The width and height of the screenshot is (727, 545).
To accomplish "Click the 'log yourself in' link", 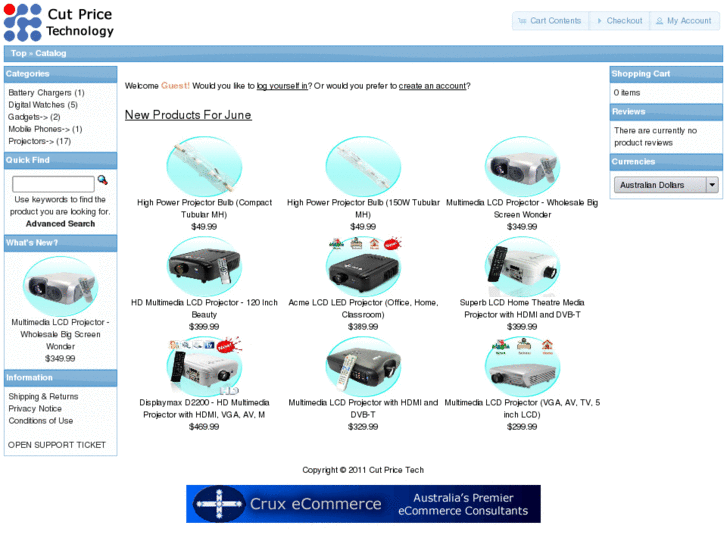I will [282, 86].
